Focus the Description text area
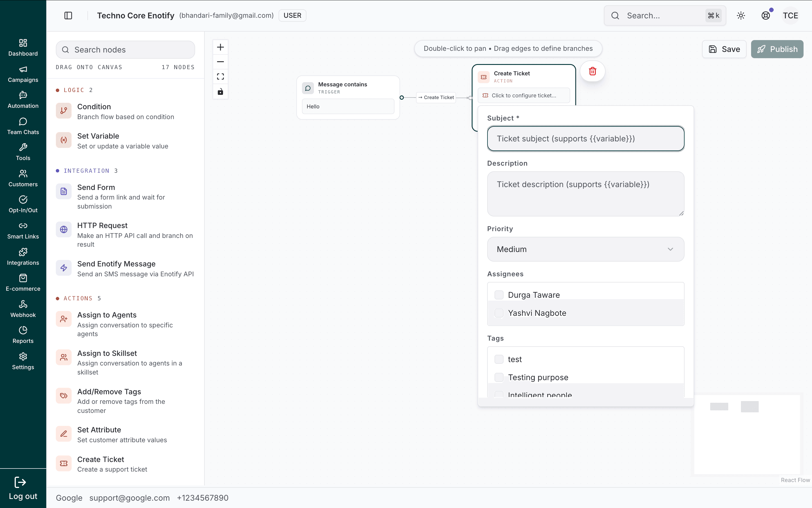Screen dimensions: 812x508 (586, 194)
